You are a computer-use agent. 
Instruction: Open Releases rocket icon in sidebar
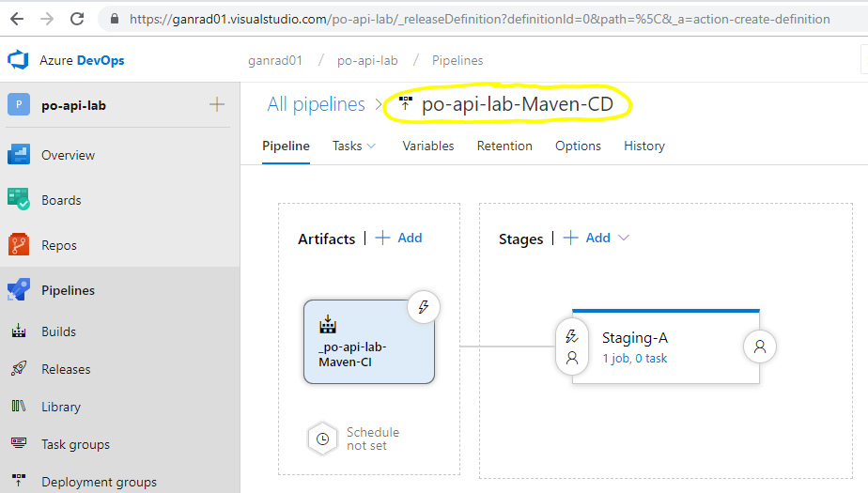[18, 368]
